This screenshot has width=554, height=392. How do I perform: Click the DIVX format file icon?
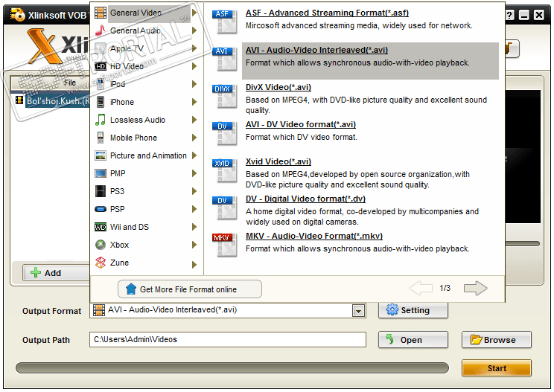click(x=224, y=96)
